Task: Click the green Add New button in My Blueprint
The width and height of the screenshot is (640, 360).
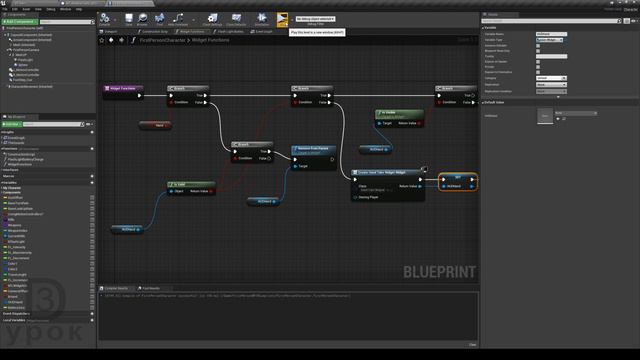Action: point(11,124)
